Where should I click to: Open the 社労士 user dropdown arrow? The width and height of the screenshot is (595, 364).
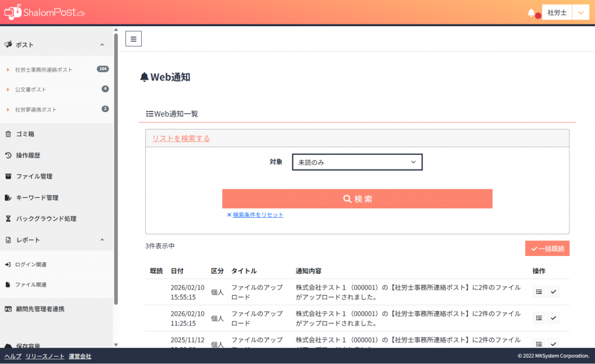pyautogui.click(x=580, y=13)
